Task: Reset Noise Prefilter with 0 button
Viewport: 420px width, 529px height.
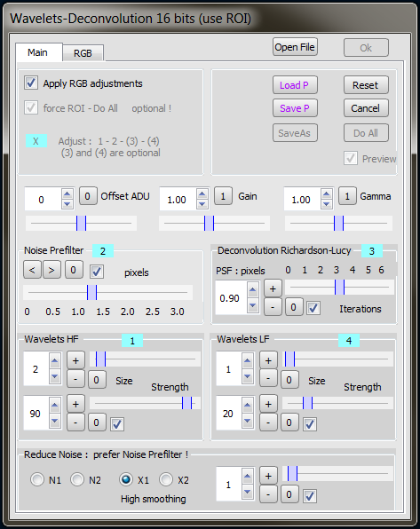Action: click(74, 270)
